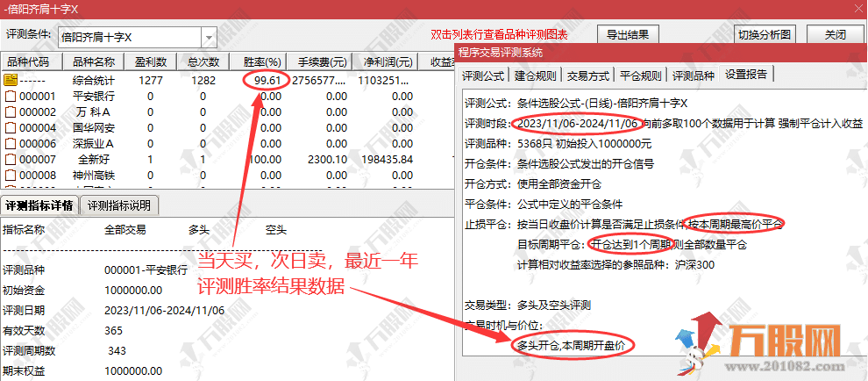Sort by the 品种代码 column header
The height and width of the screenshot is (381, 868).
32,61
